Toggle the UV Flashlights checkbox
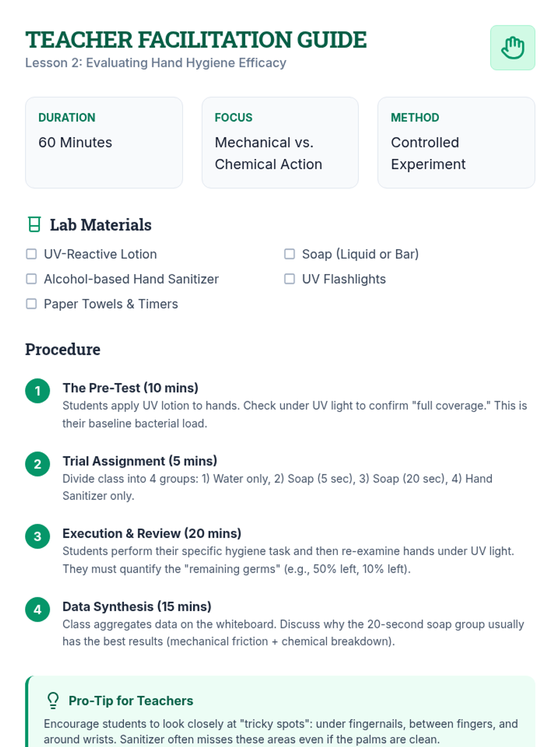 289,279
